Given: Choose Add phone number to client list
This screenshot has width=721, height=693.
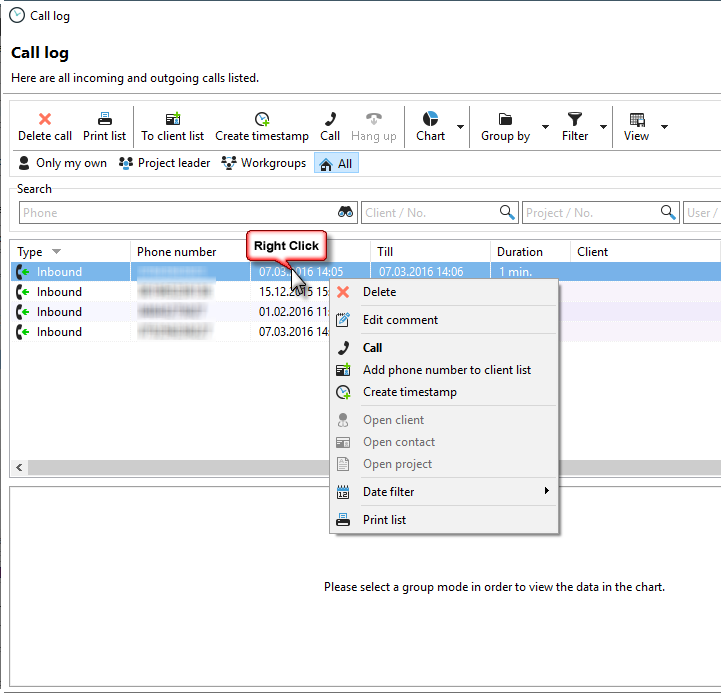Looking at the screenshot, I should (446, 370).
